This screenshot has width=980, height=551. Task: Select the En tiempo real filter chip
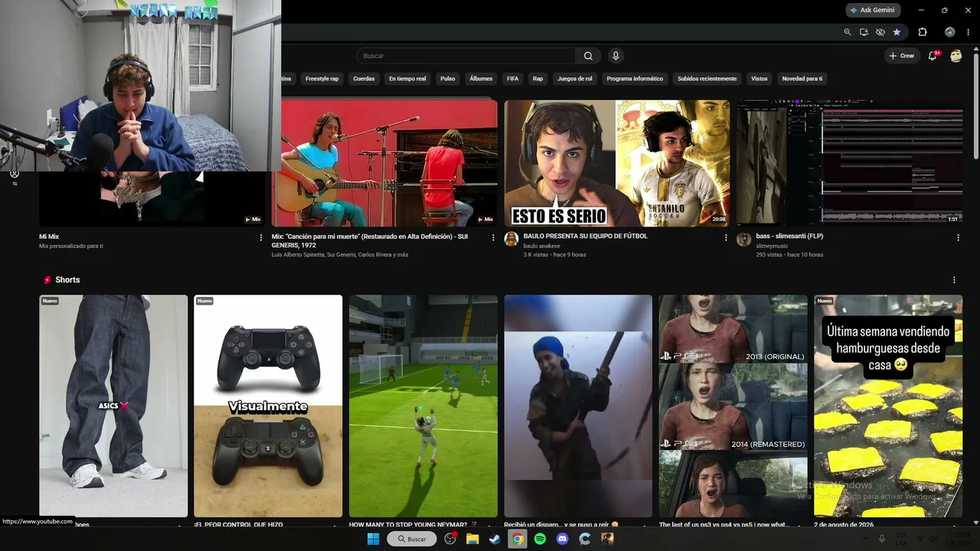coord(407,79)
